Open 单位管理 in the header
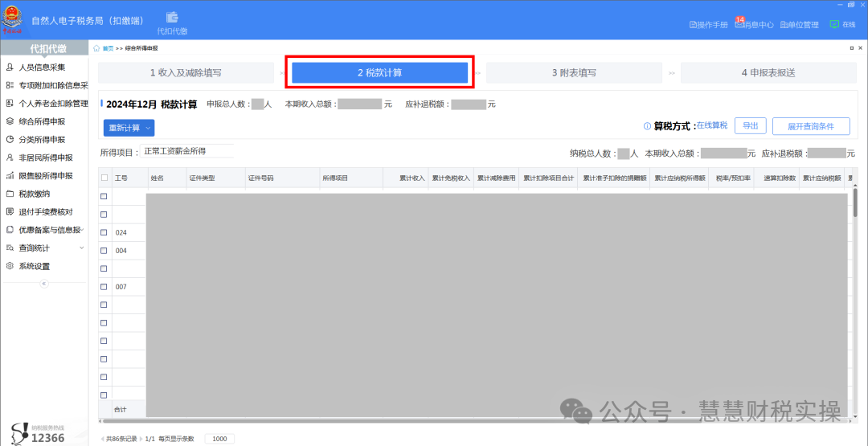The image size is (868, 446). coord(799,25)
